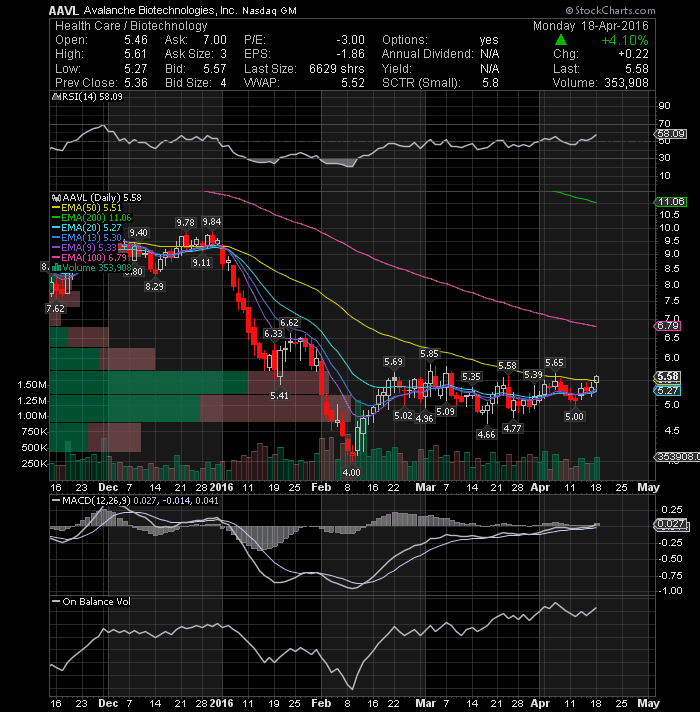
Task: Click the Health Care / Biotechnology sector line
Action: click(131, 26)
